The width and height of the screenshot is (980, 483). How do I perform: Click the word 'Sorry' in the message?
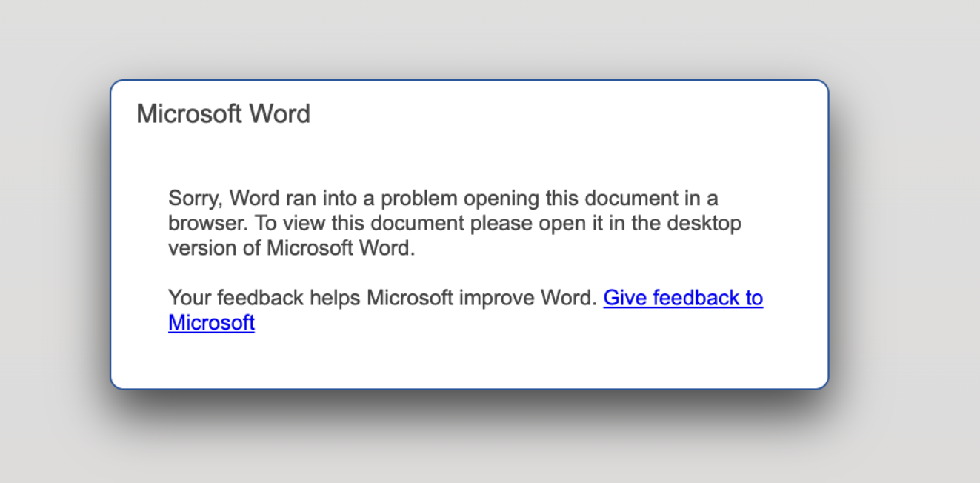(194, 199)
